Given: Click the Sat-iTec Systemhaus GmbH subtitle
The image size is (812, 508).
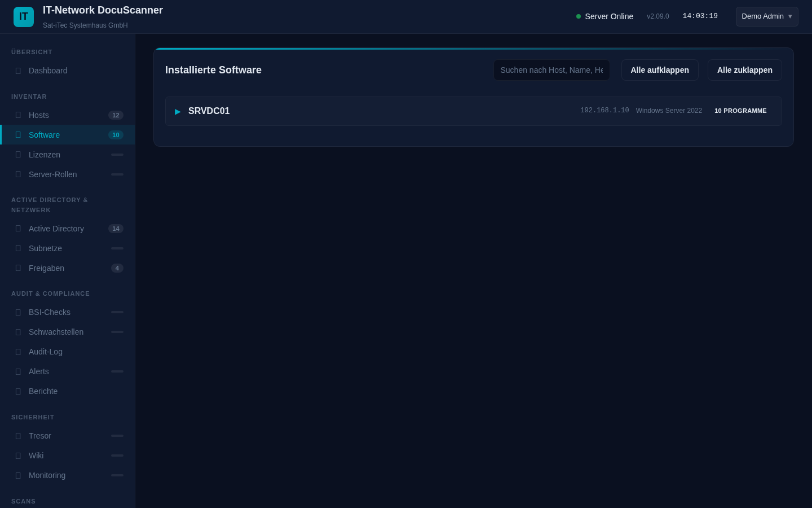Looking at the screenshot, I should click(x=85, y=25).
